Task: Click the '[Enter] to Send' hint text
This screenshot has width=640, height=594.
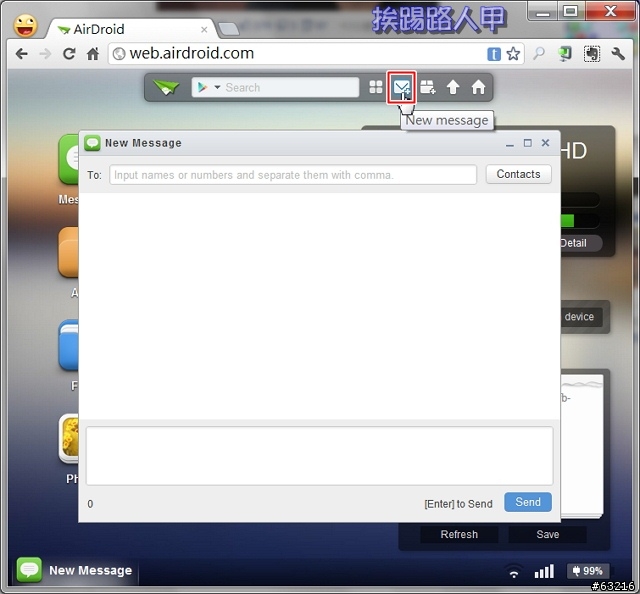Action: tap(458, 504)
